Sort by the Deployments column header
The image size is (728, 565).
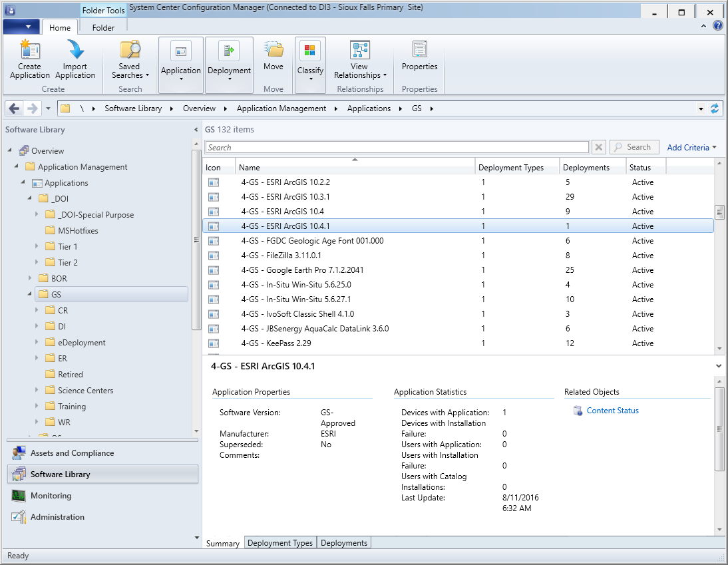click(x=592, y=167)
